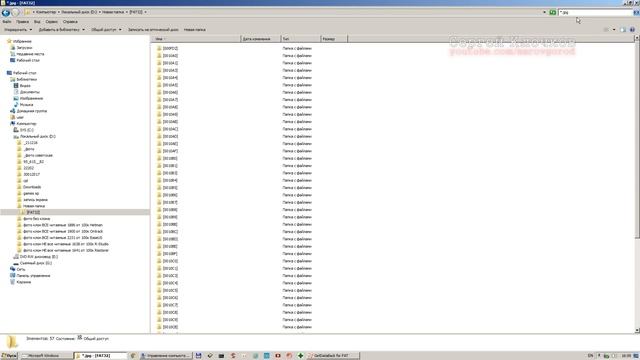
Task: Go back with the Explorer back arrow
Action: [6, 12]
